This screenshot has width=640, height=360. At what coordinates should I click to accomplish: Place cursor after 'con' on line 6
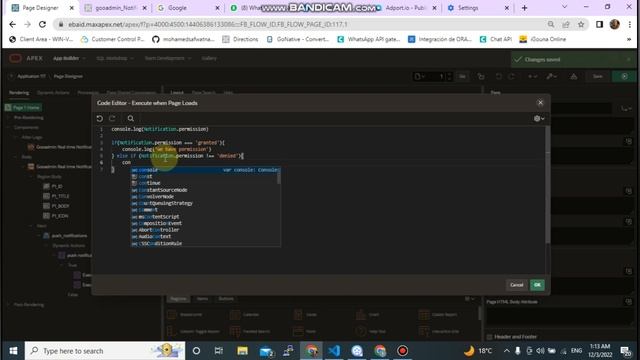coord(131,162)
